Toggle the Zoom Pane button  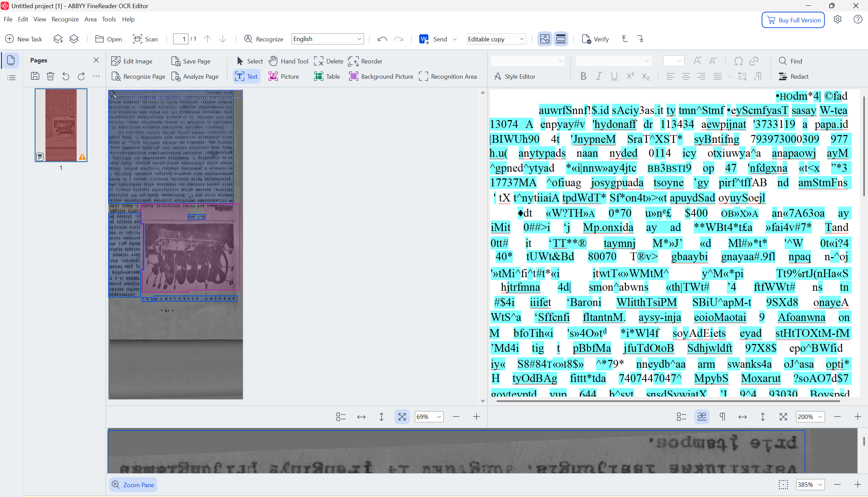pos(133,485)
